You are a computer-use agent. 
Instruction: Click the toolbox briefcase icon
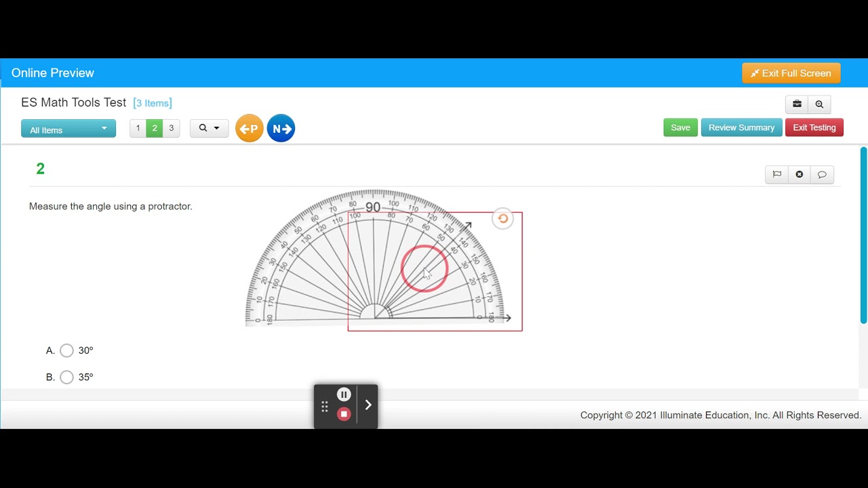[797, 104]
